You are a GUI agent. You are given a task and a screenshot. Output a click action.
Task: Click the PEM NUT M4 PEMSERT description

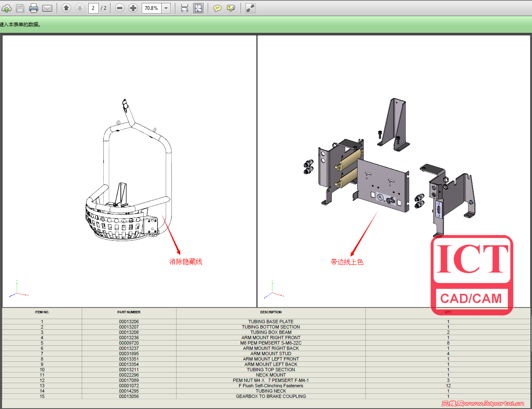(x=271, y=380)
